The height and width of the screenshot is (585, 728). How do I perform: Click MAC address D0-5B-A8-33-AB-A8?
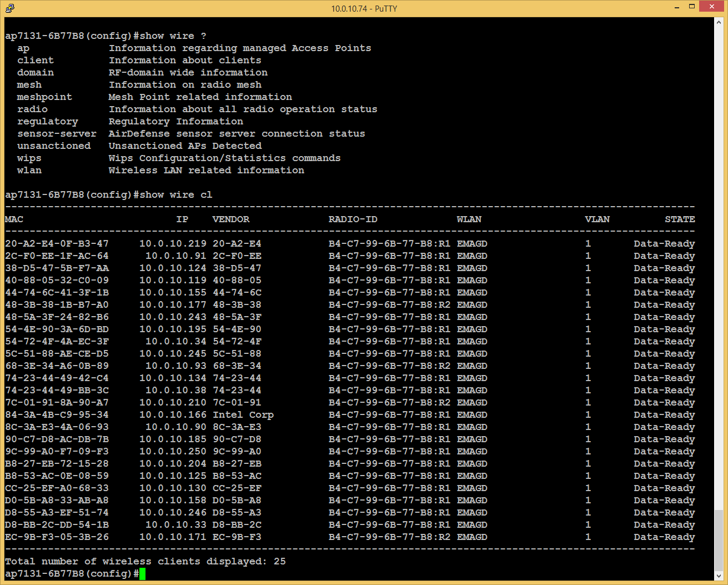pyautogui.click(x=57, y=501)
